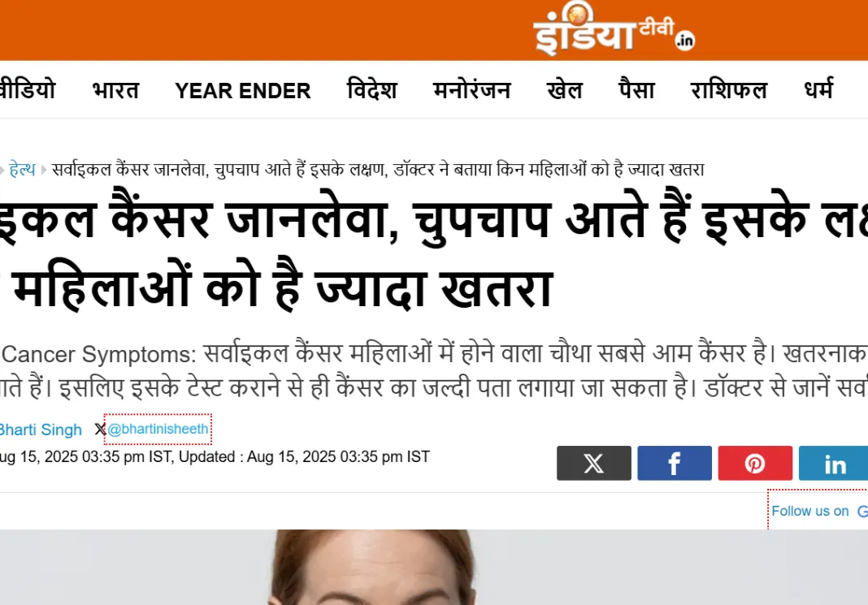Open वीडियो navigation item
This screenshot has height=605, width=868.
tap(28, 89)
